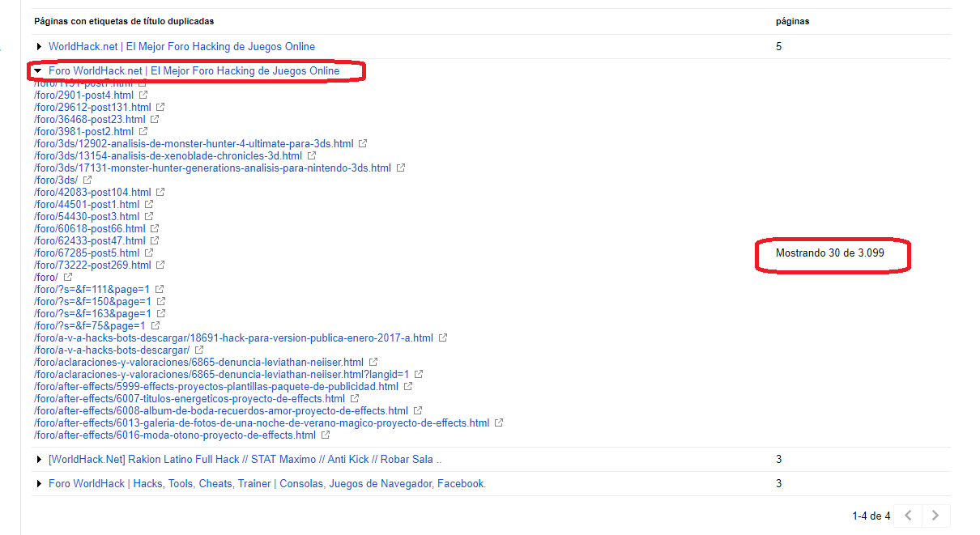
Task: Open 6865-denuncia-leviathan-neiiser.html?langid=1 link
Action: click(222, 374)
